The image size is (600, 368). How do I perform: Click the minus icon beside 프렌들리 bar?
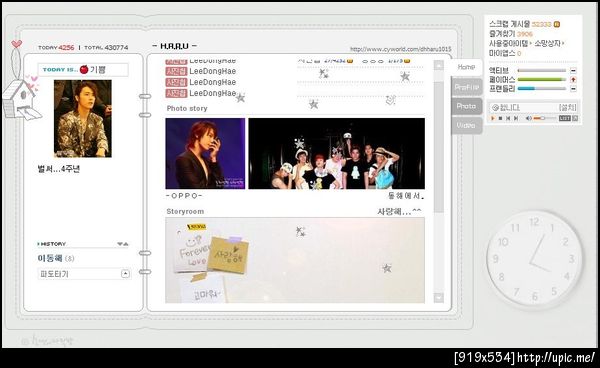coord(573,89)
